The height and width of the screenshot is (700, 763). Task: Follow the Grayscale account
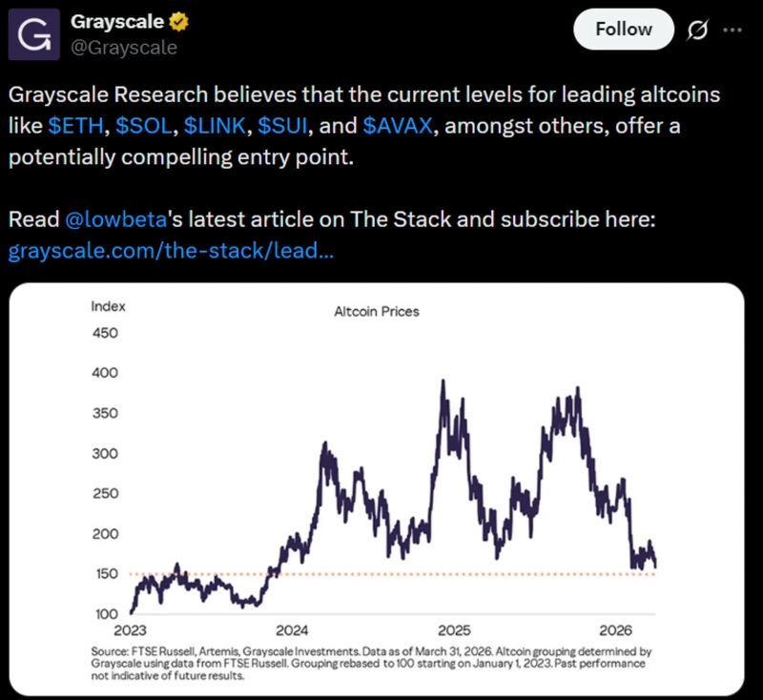(x=622, y=30)
